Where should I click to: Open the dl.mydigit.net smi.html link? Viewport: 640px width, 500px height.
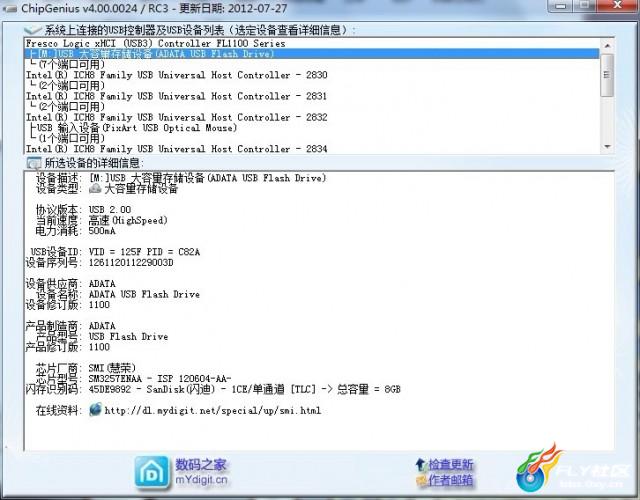(213, 410)
